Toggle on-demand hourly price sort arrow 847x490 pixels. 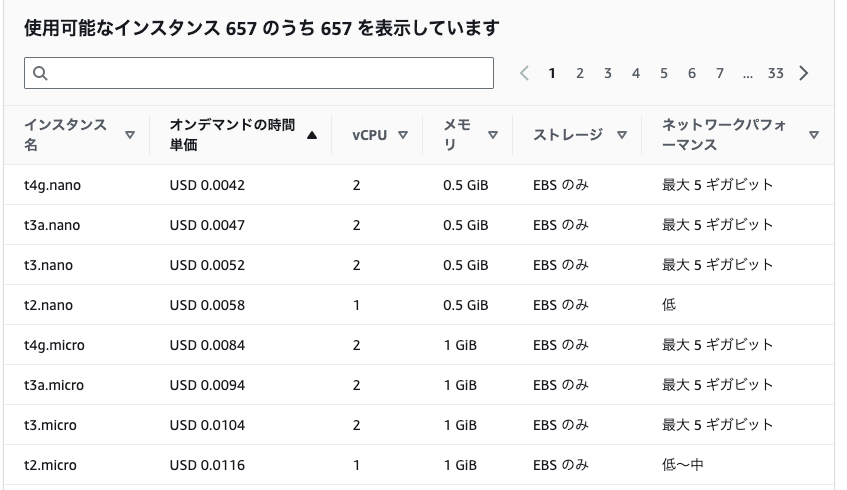point(312,135)
